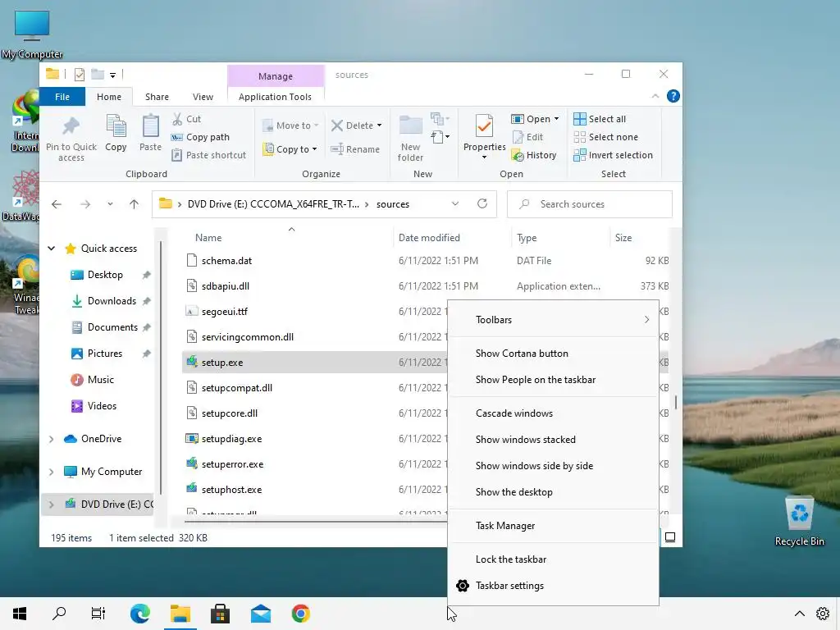
Task: Open Google Chrome from taskbar
Action: coord(300,614)
